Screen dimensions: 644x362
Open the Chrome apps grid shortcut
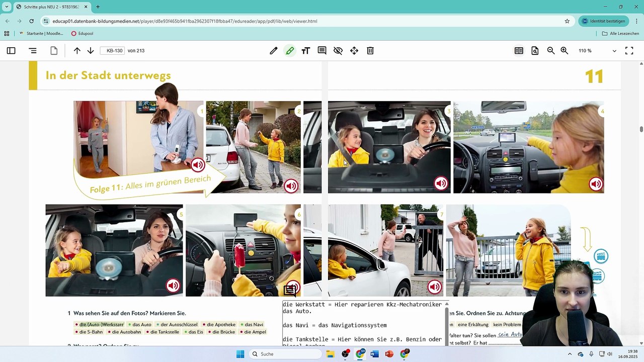pyautogui.click(x=7, y=34)
